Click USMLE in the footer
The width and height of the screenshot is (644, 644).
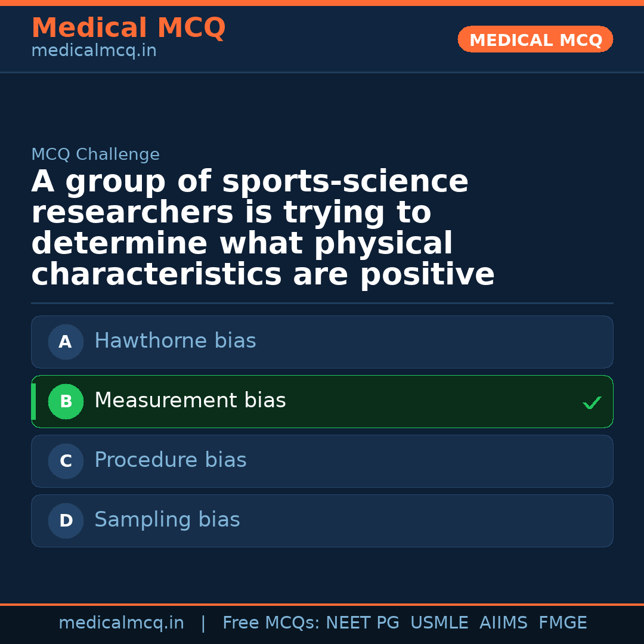[x=439, y=623]
